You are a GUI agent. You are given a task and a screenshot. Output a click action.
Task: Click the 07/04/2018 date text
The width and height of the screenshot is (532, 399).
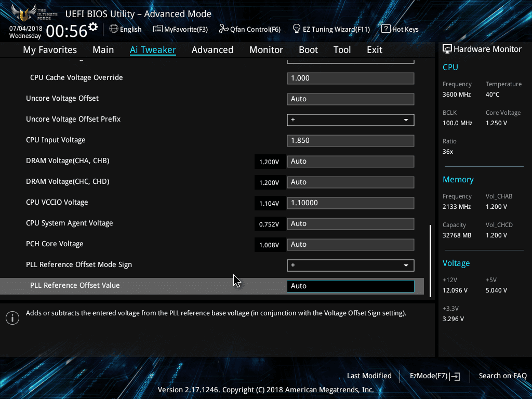(25, 29)
